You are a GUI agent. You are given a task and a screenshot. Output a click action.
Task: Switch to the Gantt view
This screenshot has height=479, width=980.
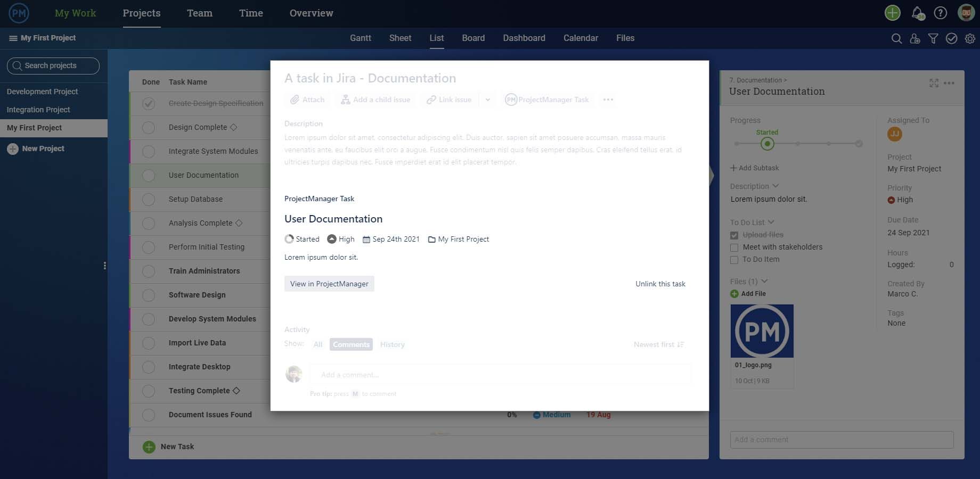tap(361, 38)
